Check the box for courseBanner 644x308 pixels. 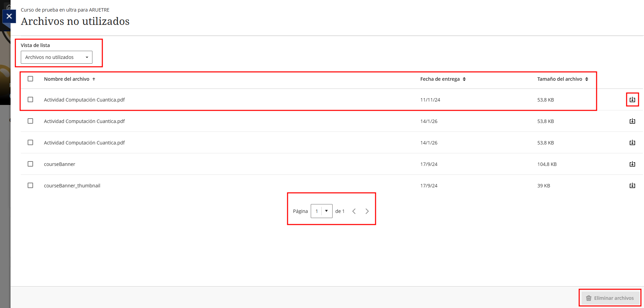click(x=30, y=164)
